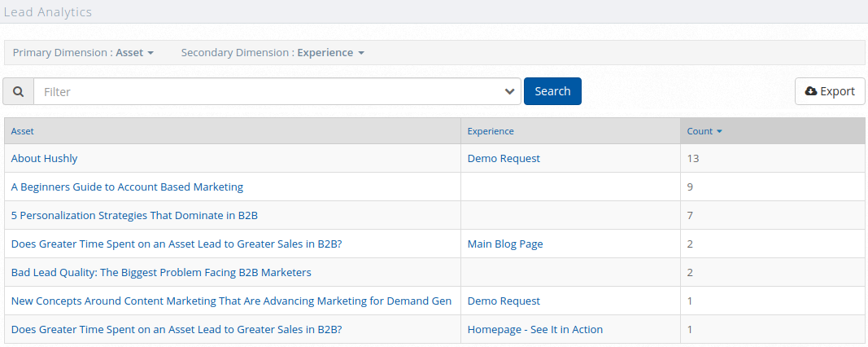
Task: Click the cloud download icon on Export
Action: point(811,91)
